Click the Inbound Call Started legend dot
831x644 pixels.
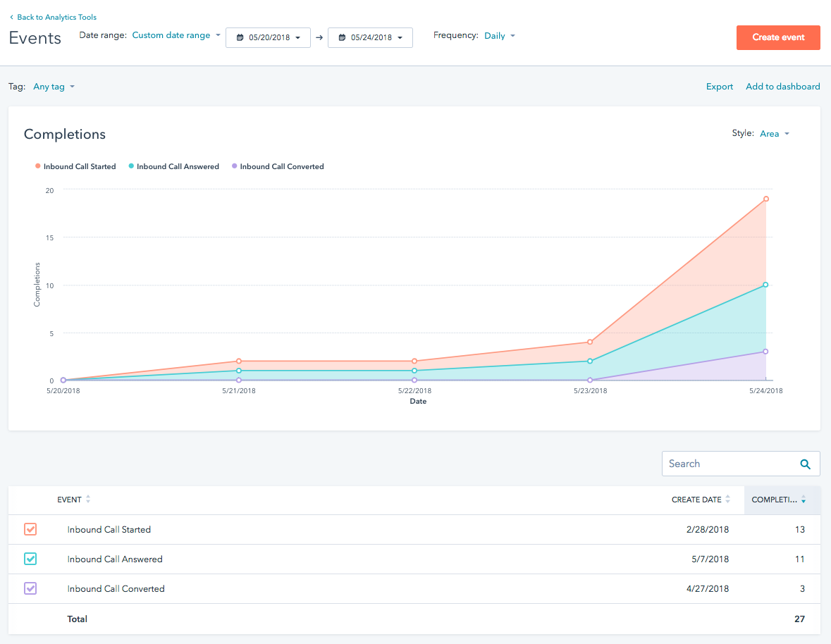pyautogui.click(x=38, y=166)
